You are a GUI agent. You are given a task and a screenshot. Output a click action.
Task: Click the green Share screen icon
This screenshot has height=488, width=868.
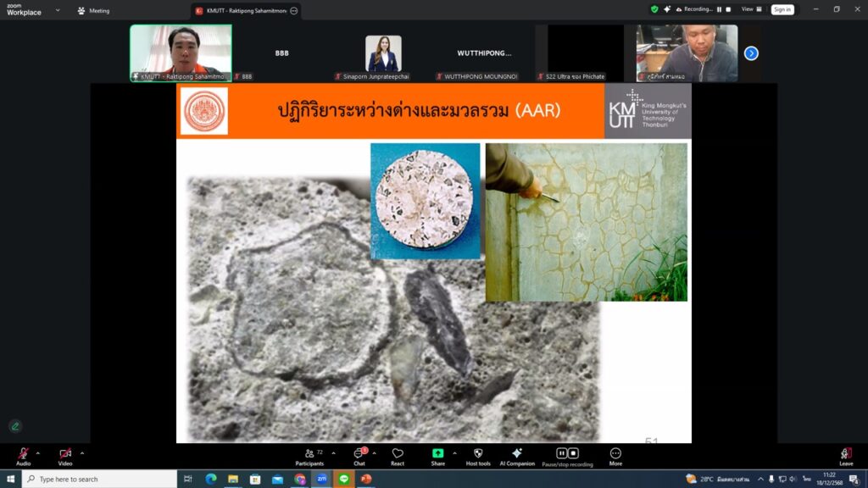[437, 454]
